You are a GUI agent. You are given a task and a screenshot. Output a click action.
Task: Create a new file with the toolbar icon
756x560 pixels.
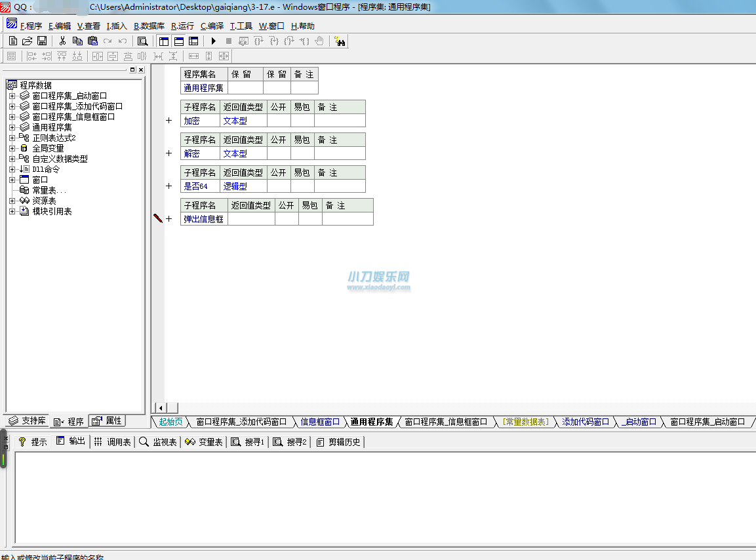[13, 41]
